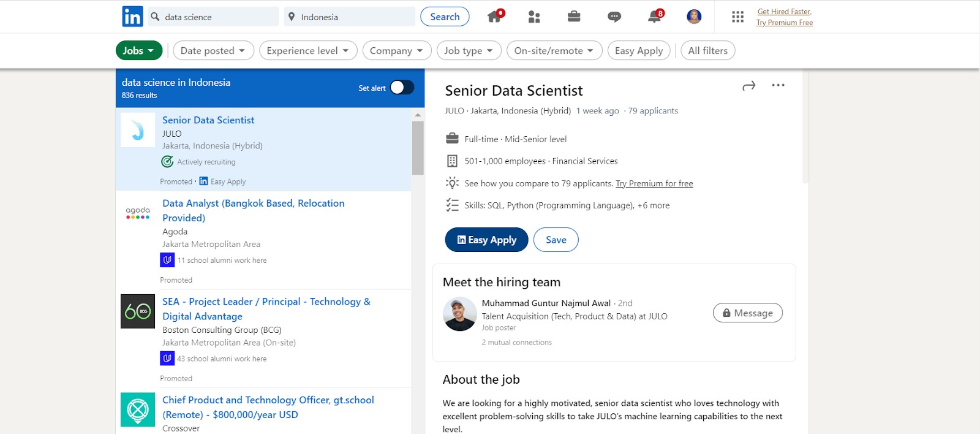Click 'About the job' heading
Screen dimensions: 980x434
481,379
